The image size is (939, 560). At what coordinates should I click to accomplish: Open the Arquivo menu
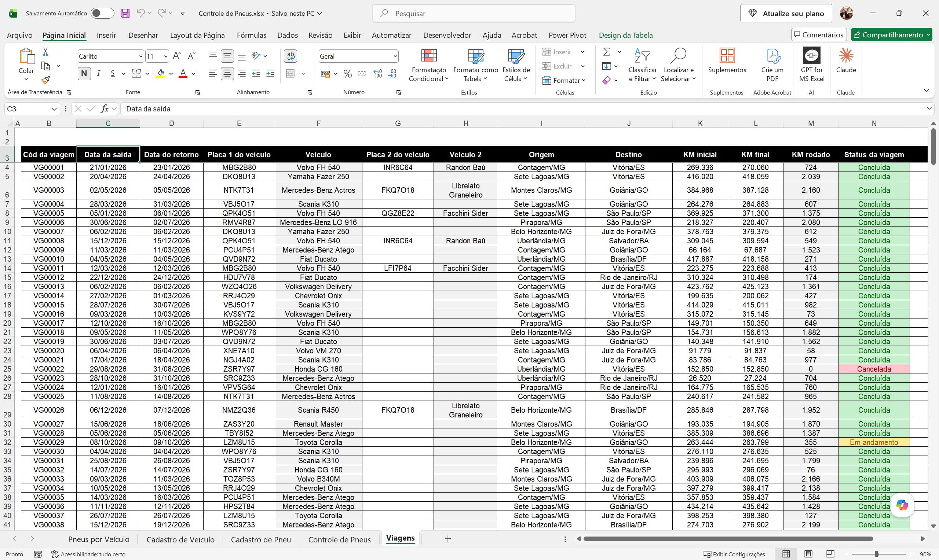pos(20,35)
